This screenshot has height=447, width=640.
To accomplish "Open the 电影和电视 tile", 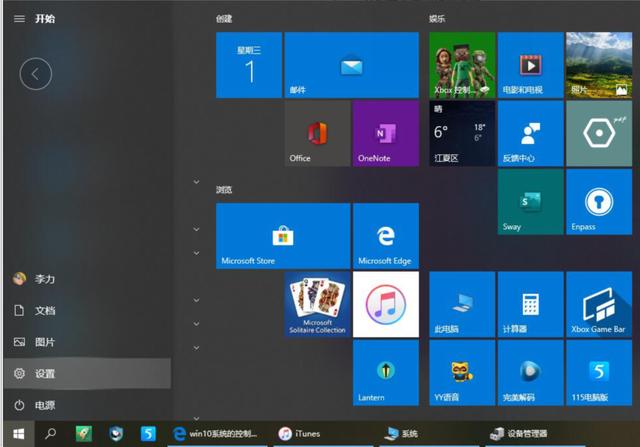I will [x=531, y=65].
